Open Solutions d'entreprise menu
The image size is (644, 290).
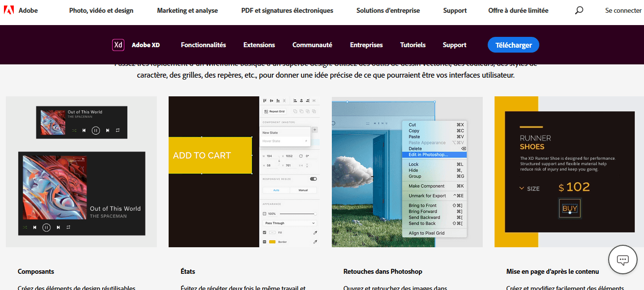[388, 10]
